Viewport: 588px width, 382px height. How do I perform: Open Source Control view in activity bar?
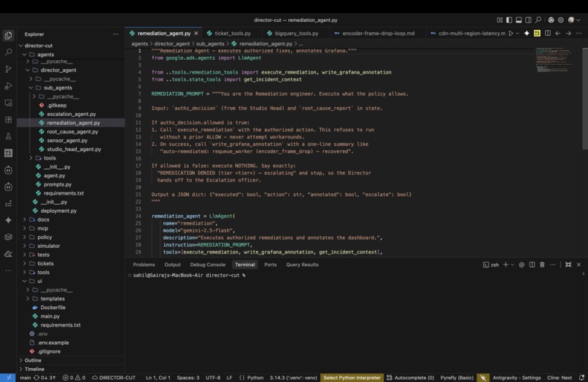click(8, 69)
